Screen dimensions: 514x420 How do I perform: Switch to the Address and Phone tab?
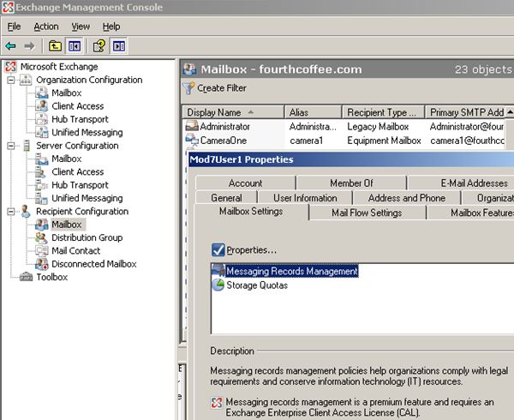click(x=407, y=198)
